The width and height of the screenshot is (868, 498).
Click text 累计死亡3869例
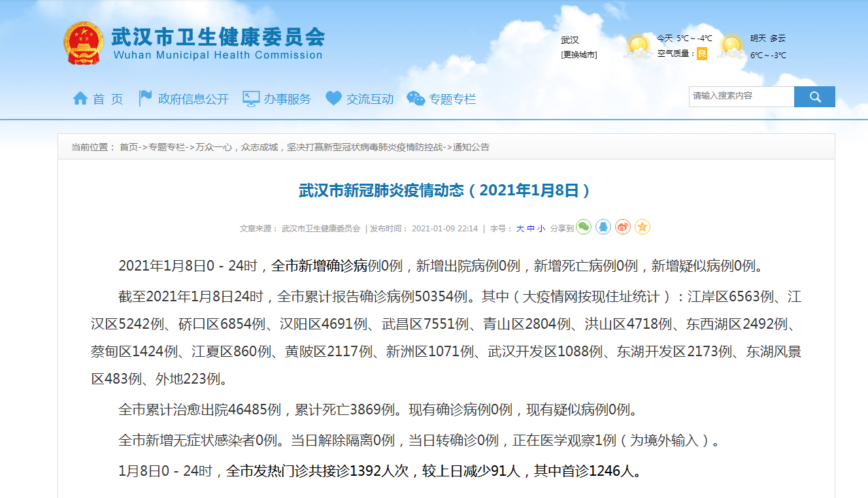(345, 410)
